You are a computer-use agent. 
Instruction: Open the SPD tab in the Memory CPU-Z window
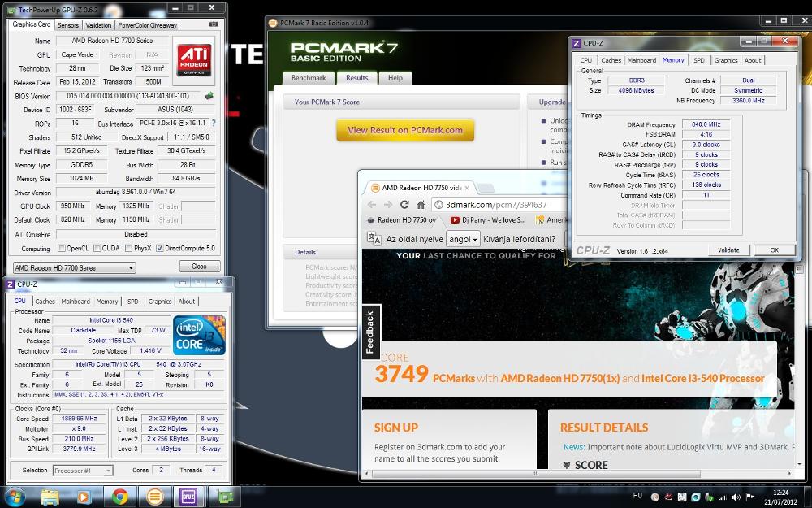coord(699,60)
